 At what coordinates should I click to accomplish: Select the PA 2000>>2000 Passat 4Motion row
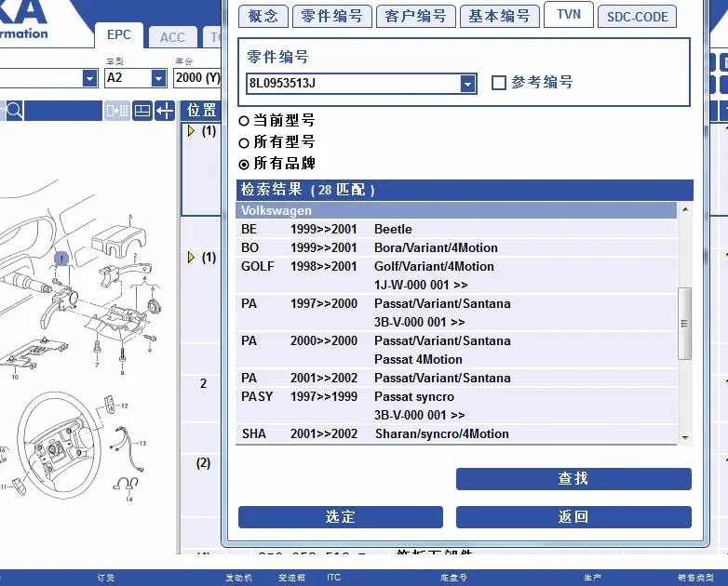(x=456, y=350)
